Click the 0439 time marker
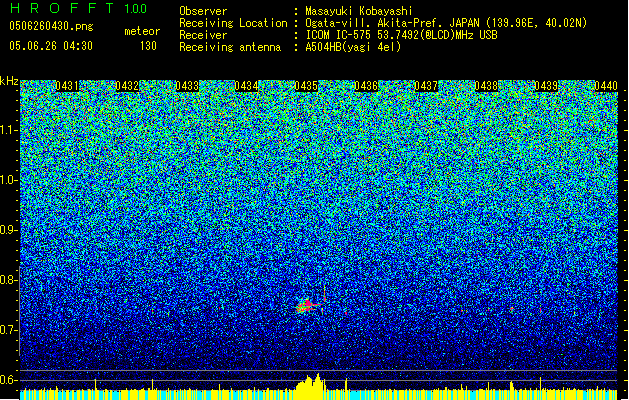 click(x=546, y=86)
